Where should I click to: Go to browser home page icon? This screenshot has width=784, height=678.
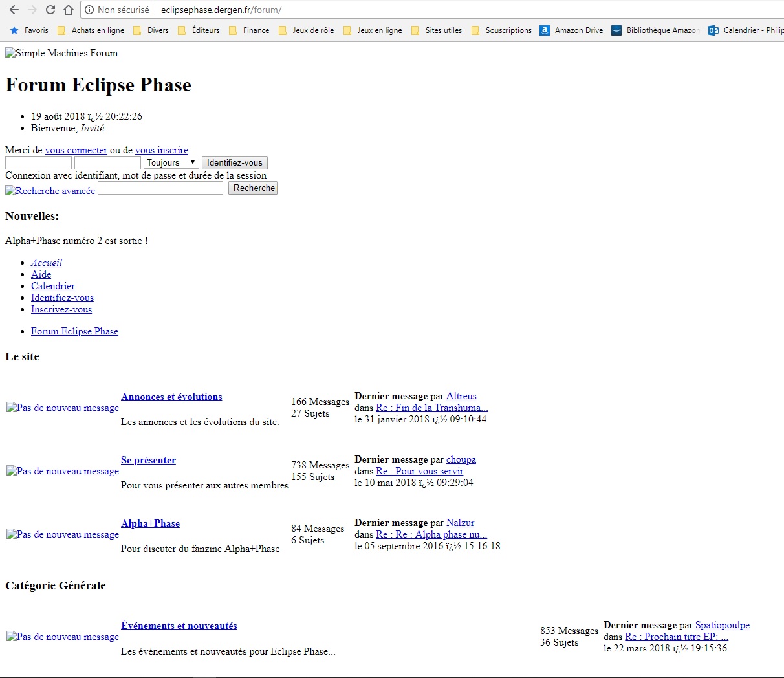click(68, 10)
